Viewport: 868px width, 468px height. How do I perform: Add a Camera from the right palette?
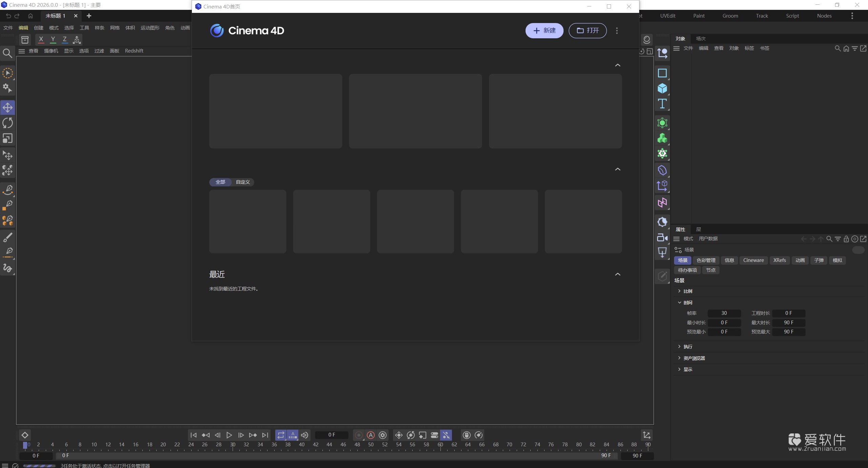click(662, 238)
